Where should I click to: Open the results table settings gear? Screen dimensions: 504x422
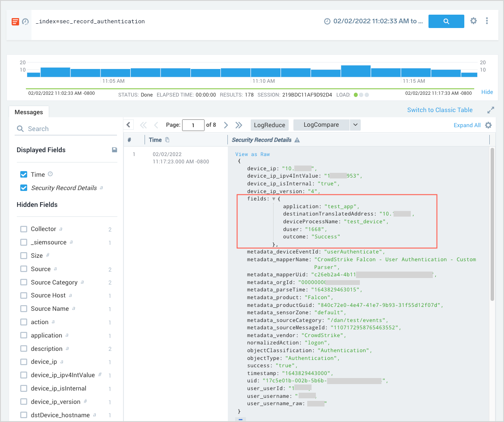[488, 125]
